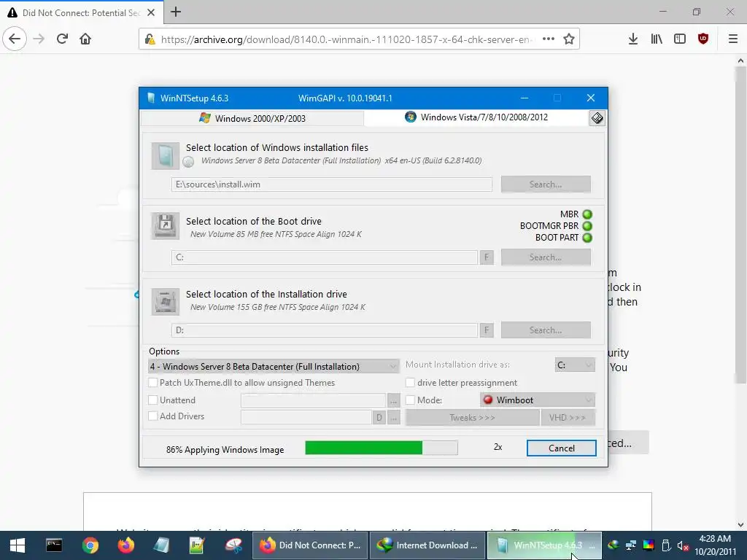Switch to Did Not Connect taskbar window

(x=310, y=545)
